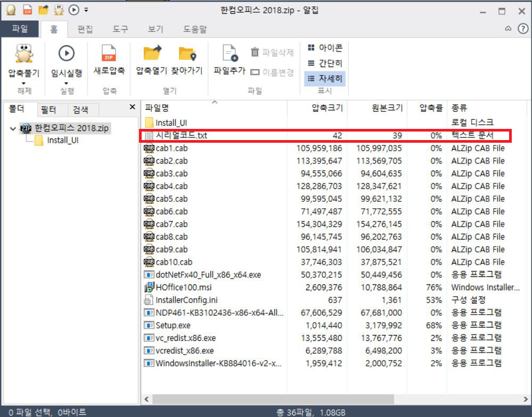Viewport: 532px width, 417px height.
Task: Click the 파일추가 add file icon
Action: pos(230,53)
